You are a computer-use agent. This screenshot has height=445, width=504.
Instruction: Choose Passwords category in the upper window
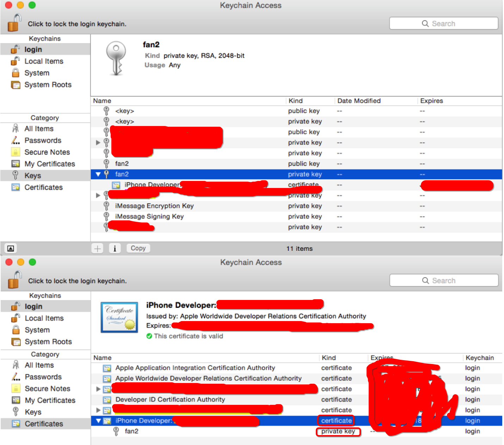coord(45,140)
